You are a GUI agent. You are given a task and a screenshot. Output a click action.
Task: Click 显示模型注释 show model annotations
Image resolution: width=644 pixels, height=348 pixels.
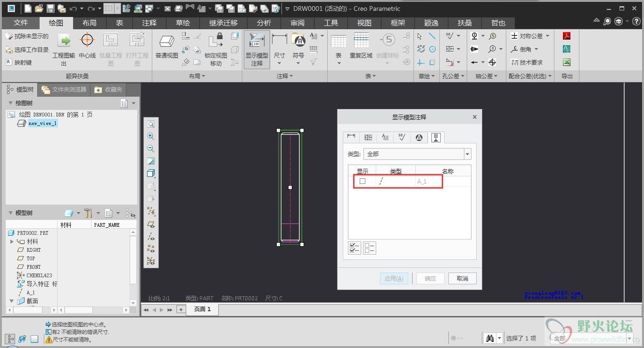coord(257,50)
